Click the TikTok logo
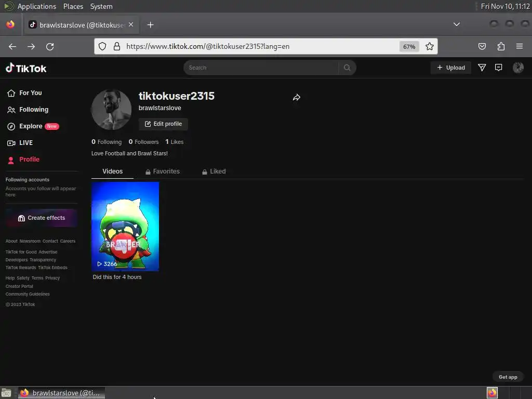The height and width of the screenshot is (399, 532). 26,68
